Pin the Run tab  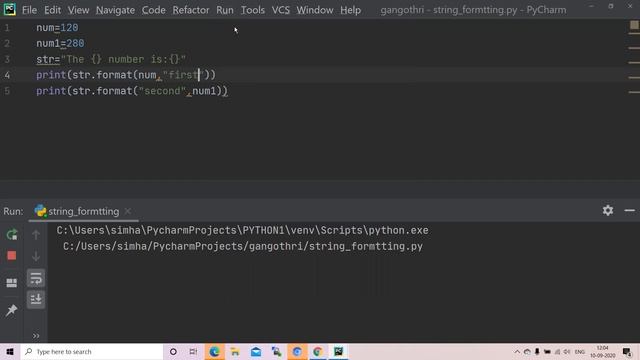coord(11,310)
